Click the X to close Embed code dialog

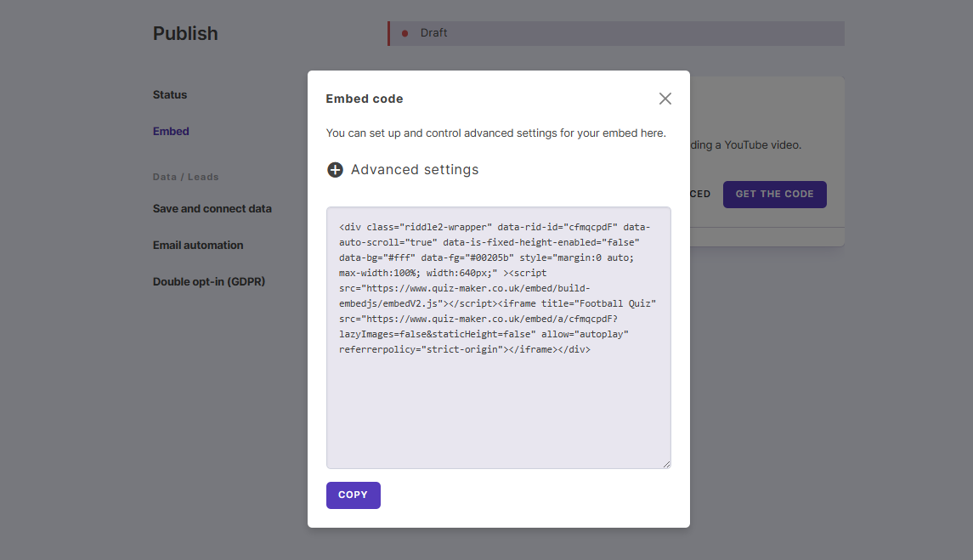pyautogui.click(x=665, y=99)
